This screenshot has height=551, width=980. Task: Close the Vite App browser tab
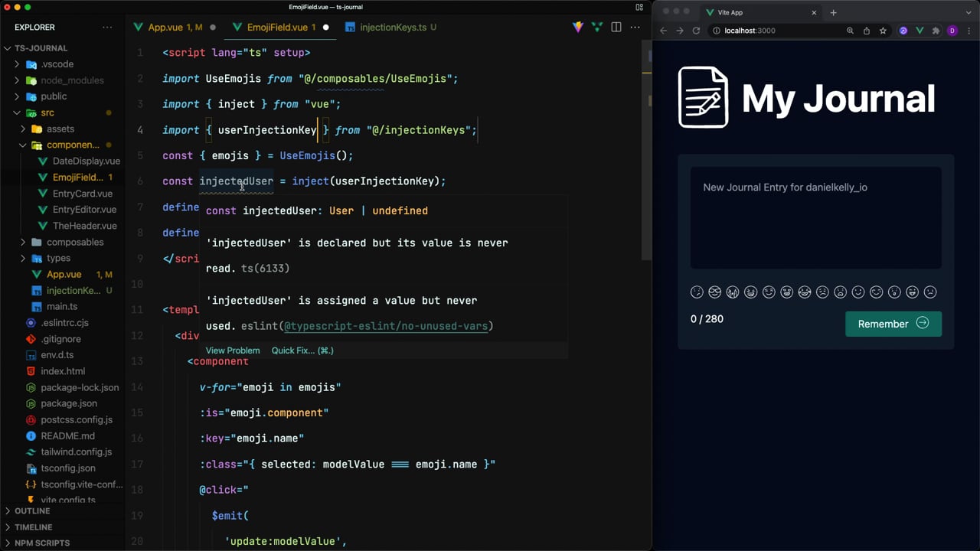pos(814,12)
